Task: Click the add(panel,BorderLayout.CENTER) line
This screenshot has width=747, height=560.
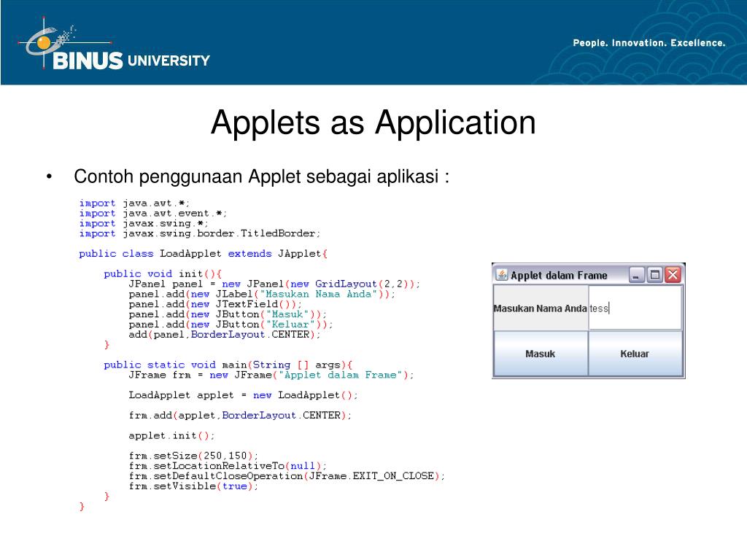Action: coord(225,334)
